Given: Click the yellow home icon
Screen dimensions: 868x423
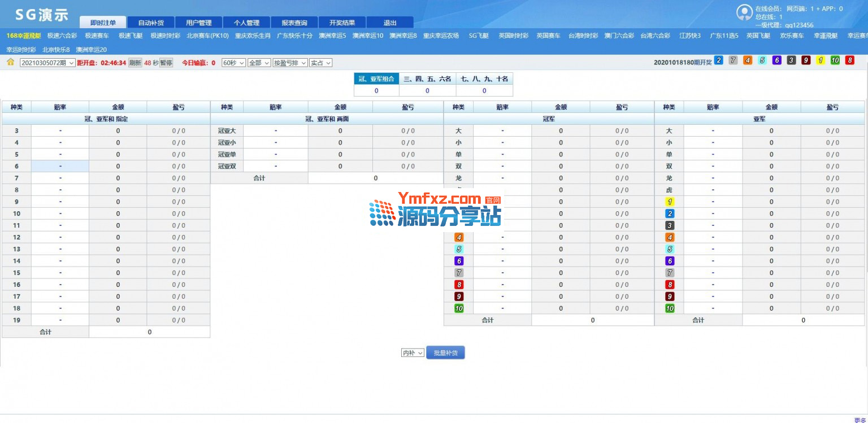Looking at the screenshot, I should [10, 62].
